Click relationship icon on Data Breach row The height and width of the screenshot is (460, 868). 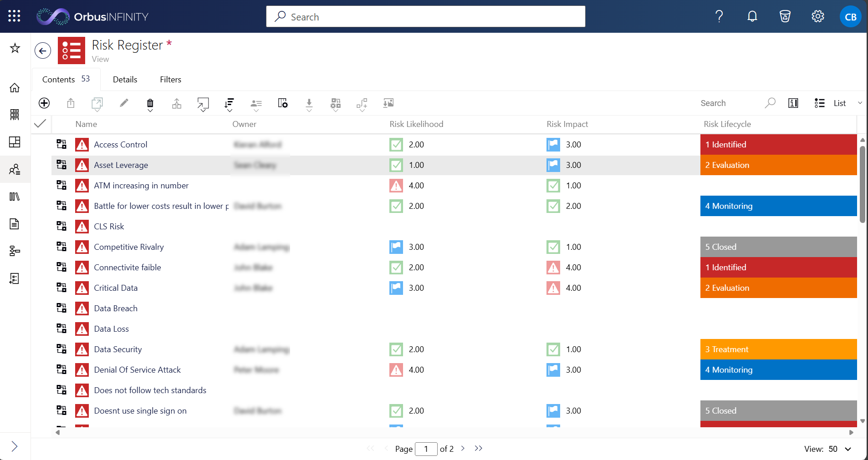coord(61,308)
